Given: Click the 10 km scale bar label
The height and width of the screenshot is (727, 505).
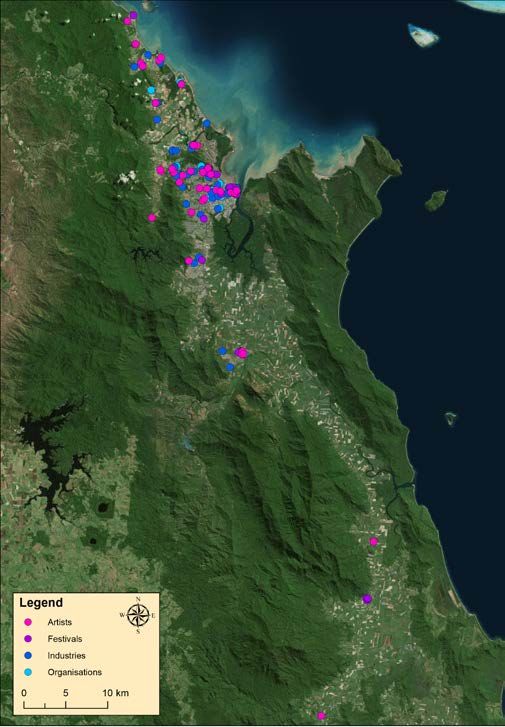Looking at the screenshot, I should [x=115, y=693].
